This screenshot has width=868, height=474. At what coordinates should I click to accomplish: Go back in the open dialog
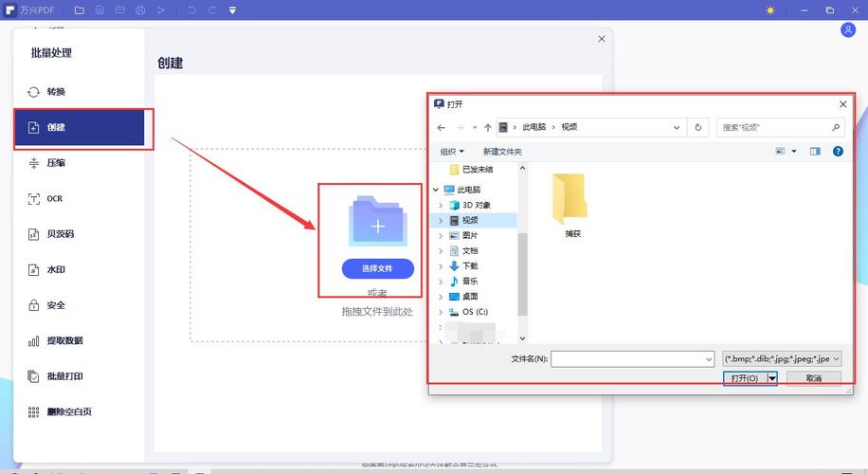point(442,127)
